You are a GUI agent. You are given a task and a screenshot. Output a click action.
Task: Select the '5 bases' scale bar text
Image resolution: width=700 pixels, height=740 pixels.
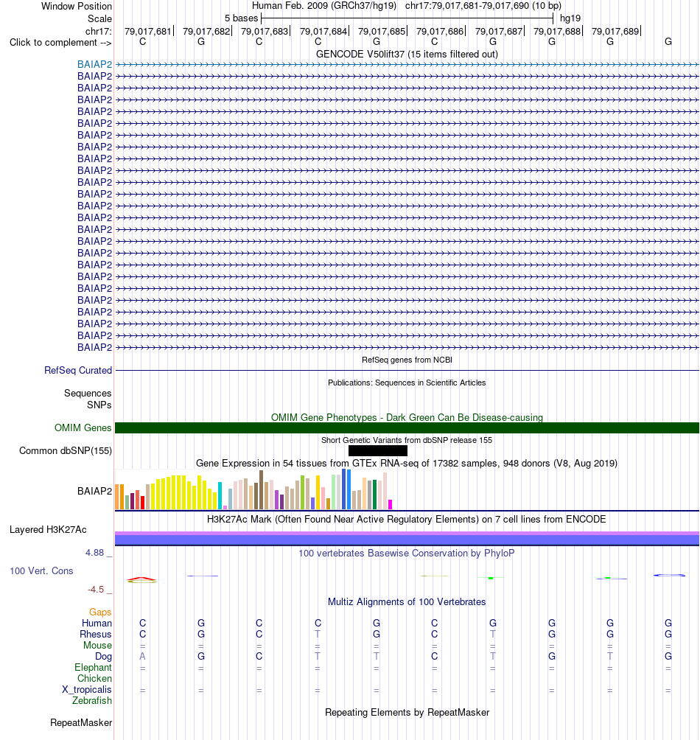pos(241,18)
